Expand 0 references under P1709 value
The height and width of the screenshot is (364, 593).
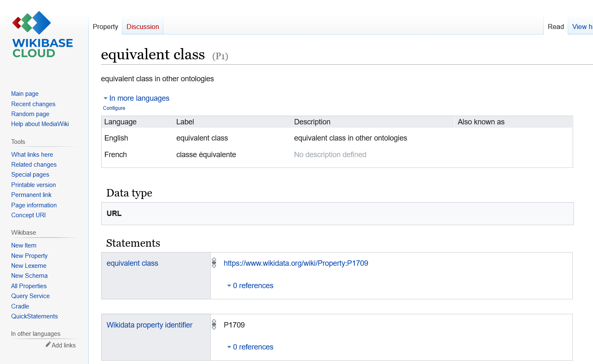pos(250,347)
